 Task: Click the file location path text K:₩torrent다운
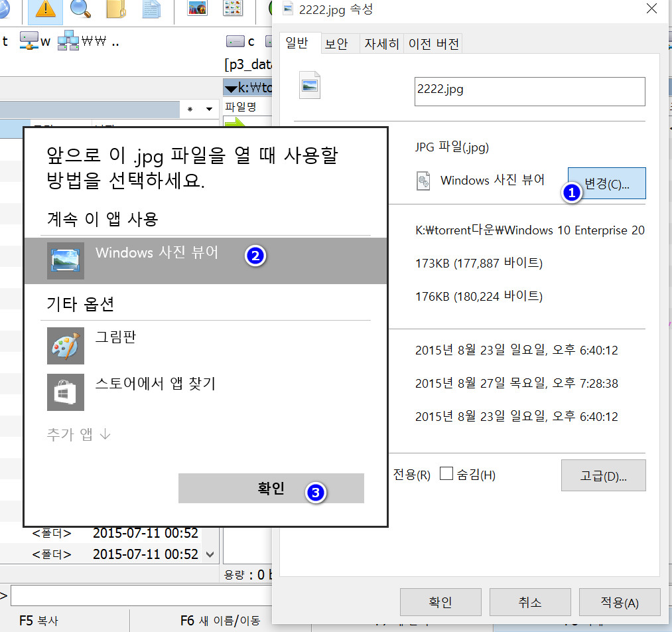coord(529,230)
